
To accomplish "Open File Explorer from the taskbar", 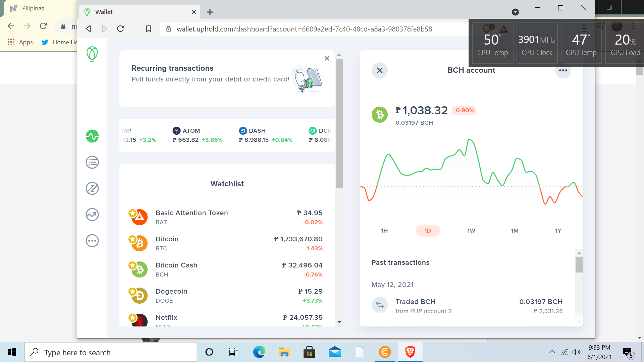I will (284, 352).
